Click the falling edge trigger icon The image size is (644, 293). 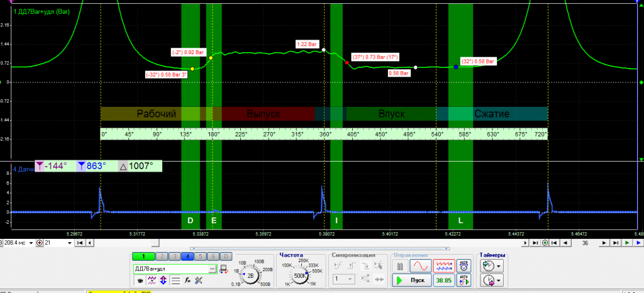(365, 265)
